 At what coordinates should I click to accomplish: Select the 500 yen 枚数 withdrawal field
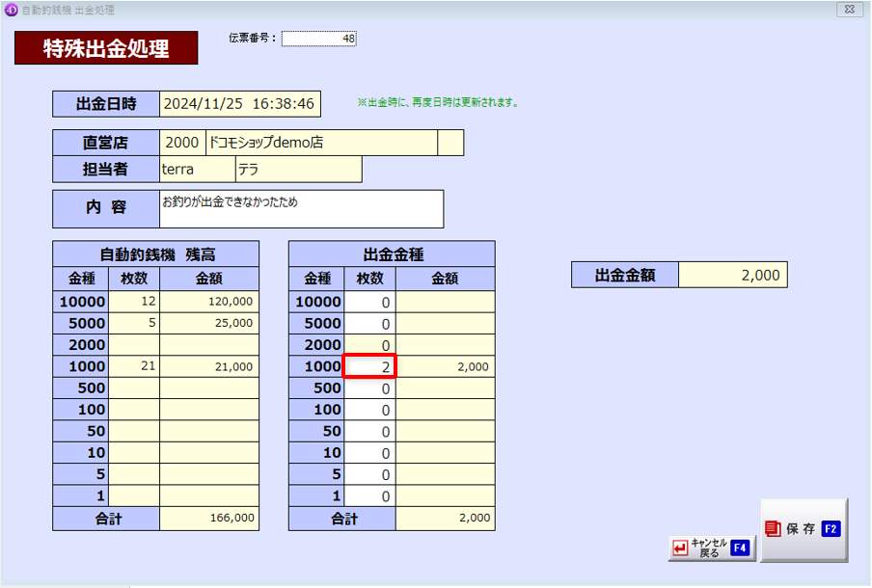click(x=370, y=388)
